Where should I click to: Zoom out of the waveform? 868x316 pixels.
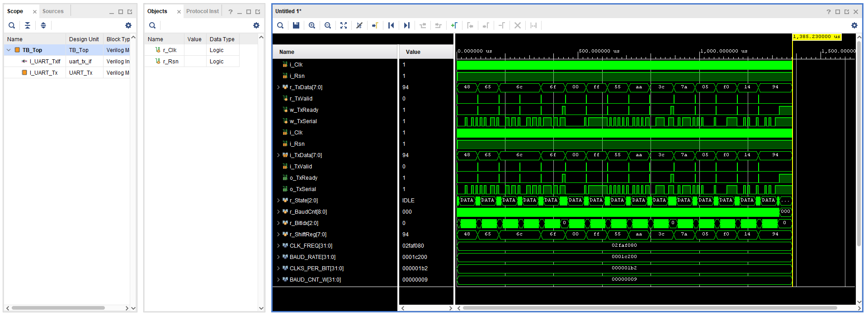[x=328, y=25]
